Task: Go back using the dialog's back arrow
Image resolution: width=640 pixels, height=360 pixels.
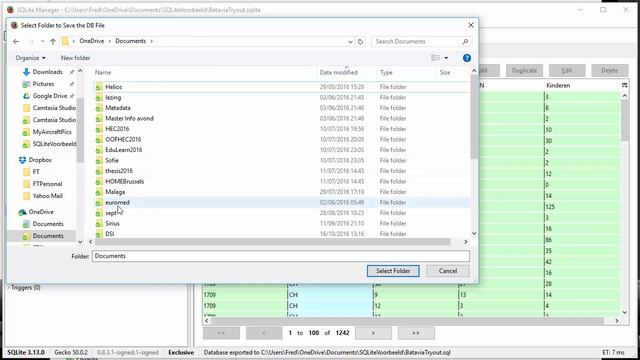Action: point(16,41)
